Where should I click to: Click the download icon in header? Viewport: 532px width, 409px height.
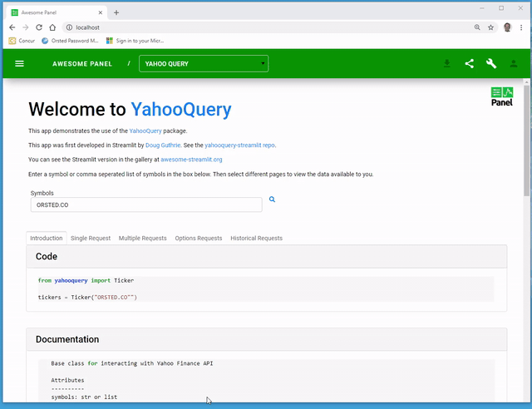[x=447, y=63]
